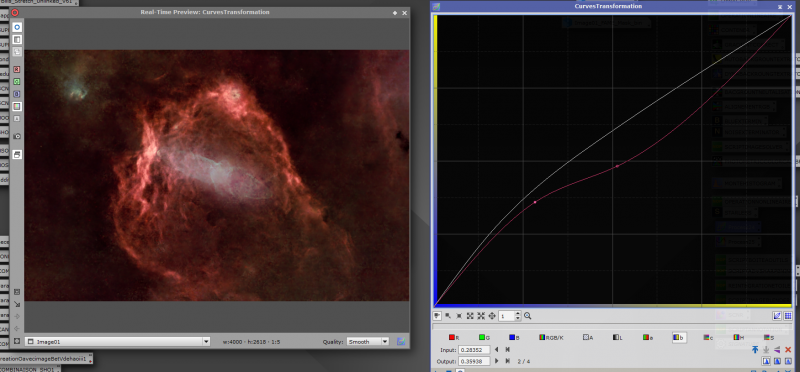Open the Image01 view selection dropdown

point(117,341)
